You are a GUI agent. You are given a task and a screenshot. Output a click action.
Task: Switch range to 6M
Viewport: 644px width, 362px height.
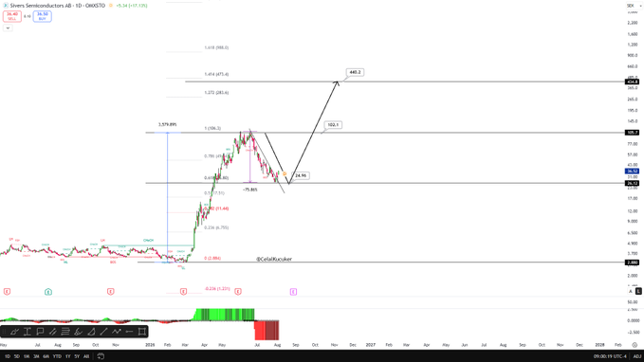pos(46,356)
